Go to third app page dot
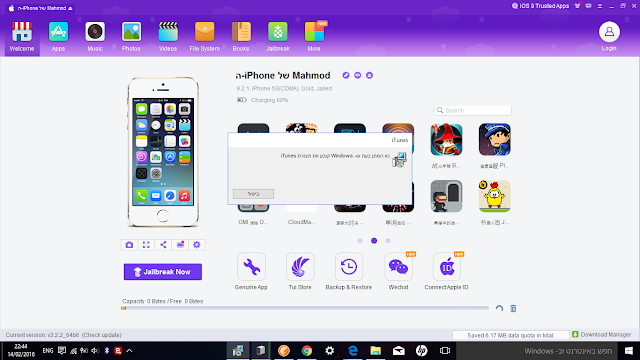This screenshot has width=640, height=360. coord(388,241)
